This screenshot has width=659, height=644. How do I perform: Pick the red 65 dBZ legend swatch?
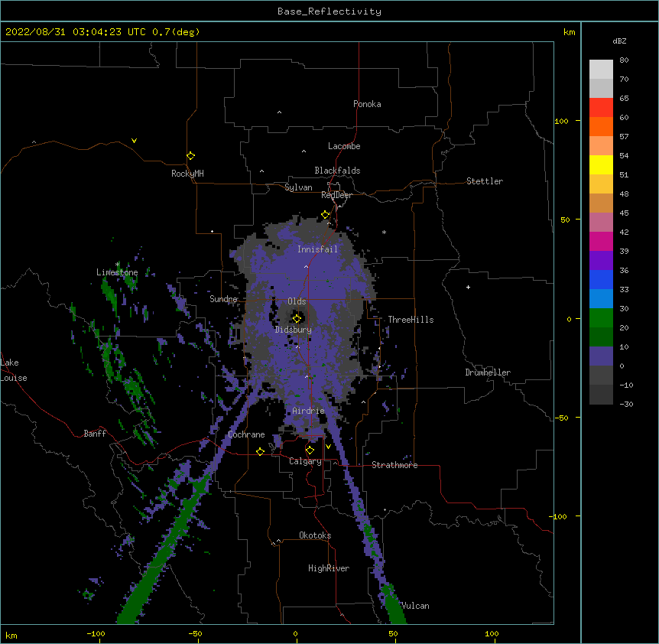601,108
